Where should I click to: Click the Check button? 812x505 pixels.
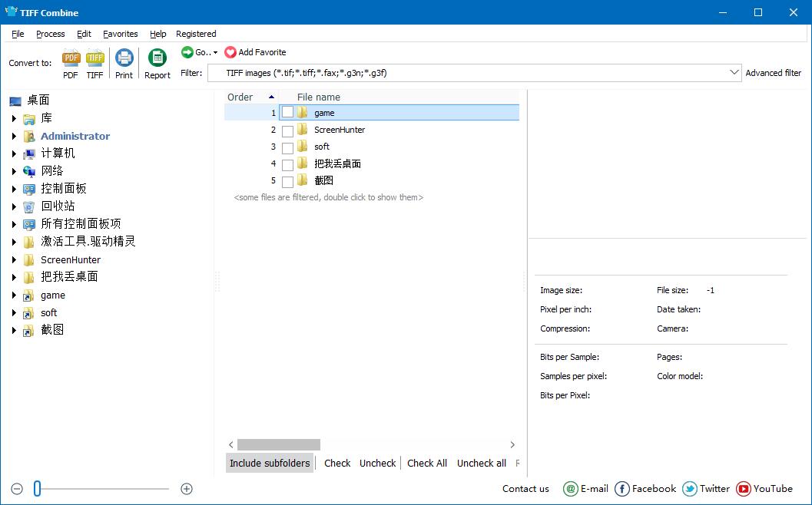point(337,463)
